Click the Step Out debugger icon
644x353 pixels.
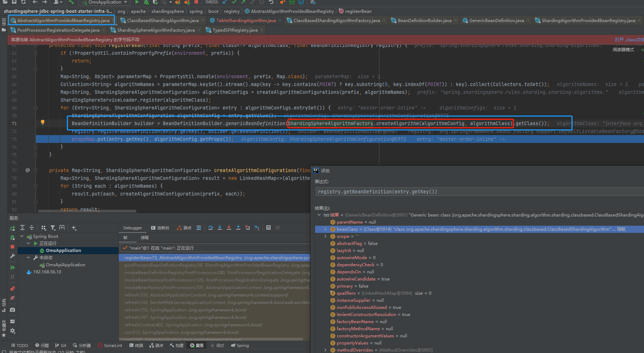pyautogui.click(x=238, y=228)
